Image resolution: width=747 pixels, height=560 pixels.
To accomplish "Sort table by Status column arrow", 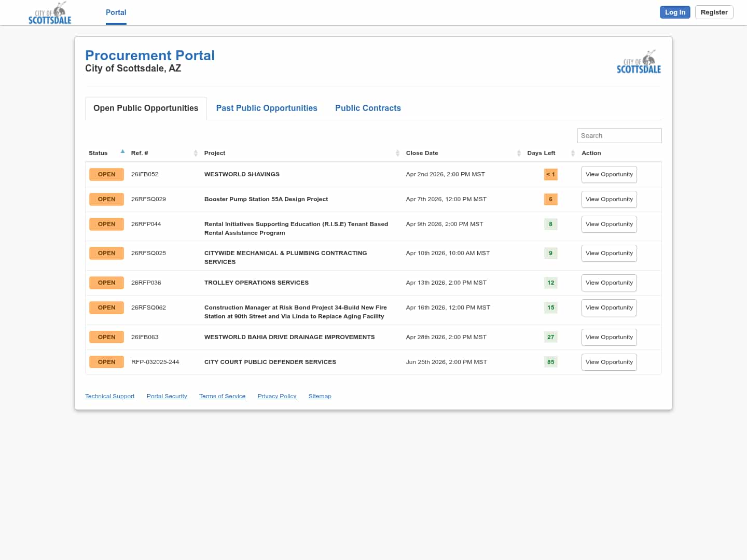I will click(122, 152).
